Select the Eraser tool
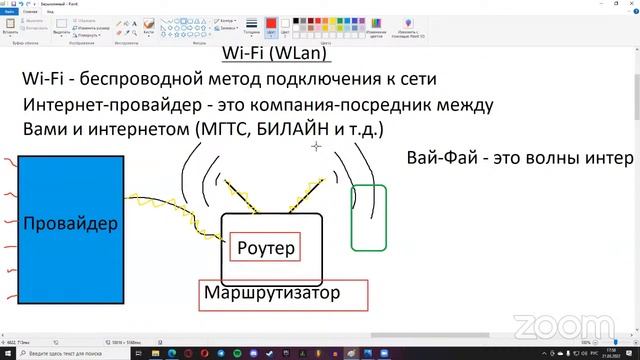The image size is (640, 360). point(119,33)
